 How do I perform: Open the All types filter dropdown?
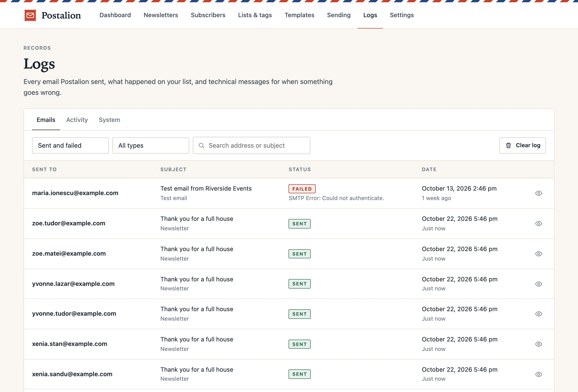click(x=151, y=145)
